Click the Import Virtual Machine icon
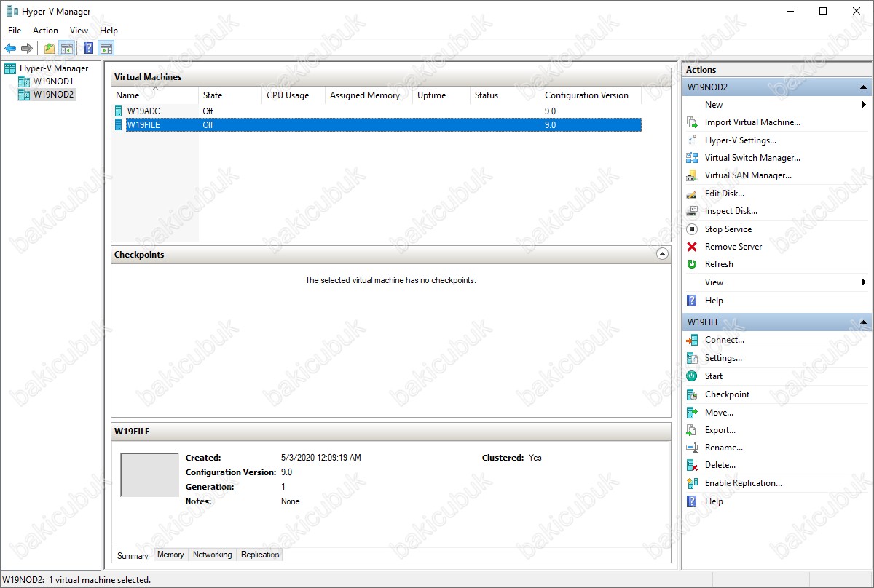Image resolution: width=874 pixels, height=588 pixels. 692,122
